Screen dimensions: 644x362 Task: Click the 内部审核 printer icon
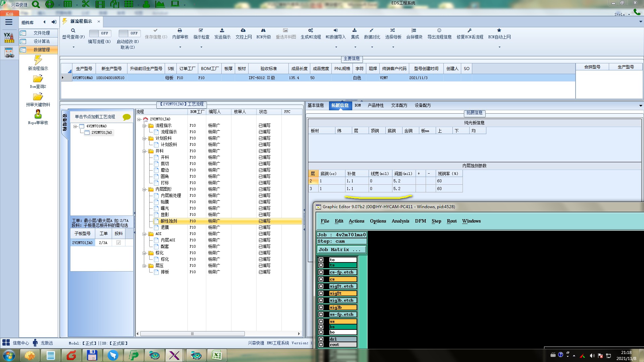(180, 31)
